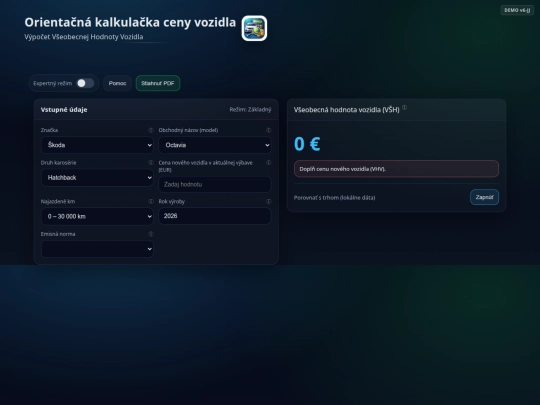This screenshot has height=405, width=540.
Task: Open Najazdené km dropdown showing 0 – 30 000 km
Action: tap(97, 216)
